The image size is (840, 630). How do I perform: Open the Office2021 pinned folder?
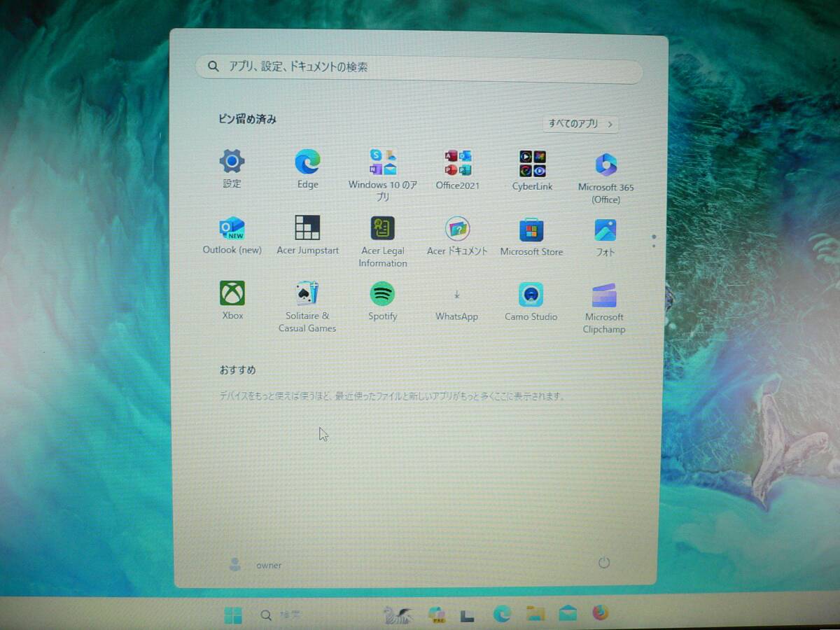[458, 169]
